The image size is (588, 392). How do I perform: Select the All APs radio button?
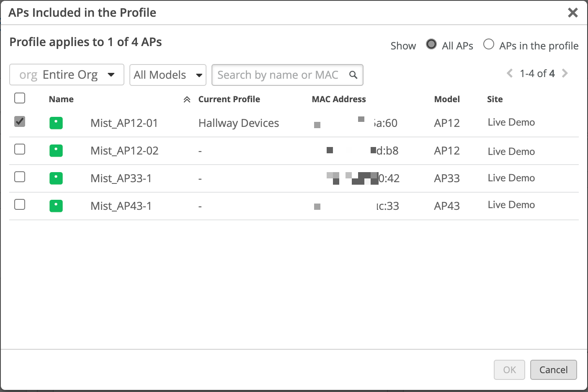click(431, 44)
